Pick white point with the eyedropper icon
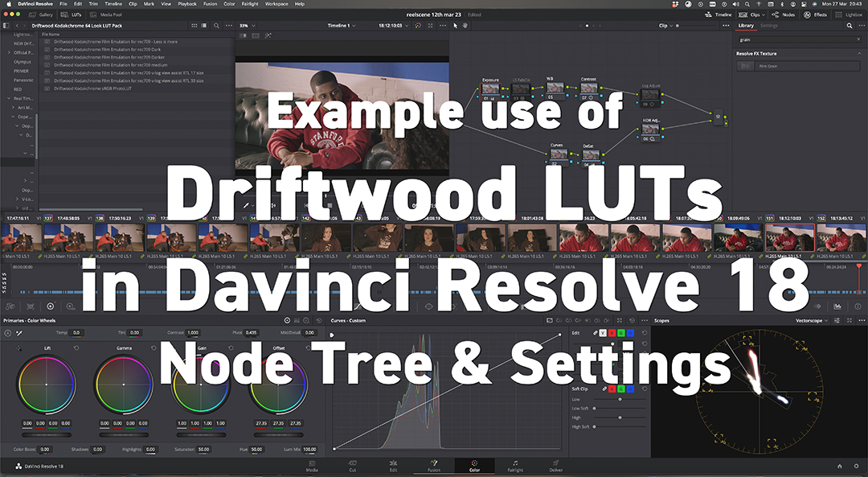The width and height of the screenshot is (868, 477). [18, 333]
